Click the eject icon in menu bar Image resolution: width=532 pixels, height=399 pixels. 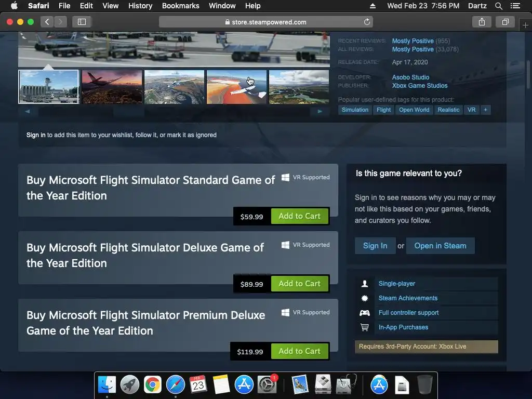pos(373,6)
